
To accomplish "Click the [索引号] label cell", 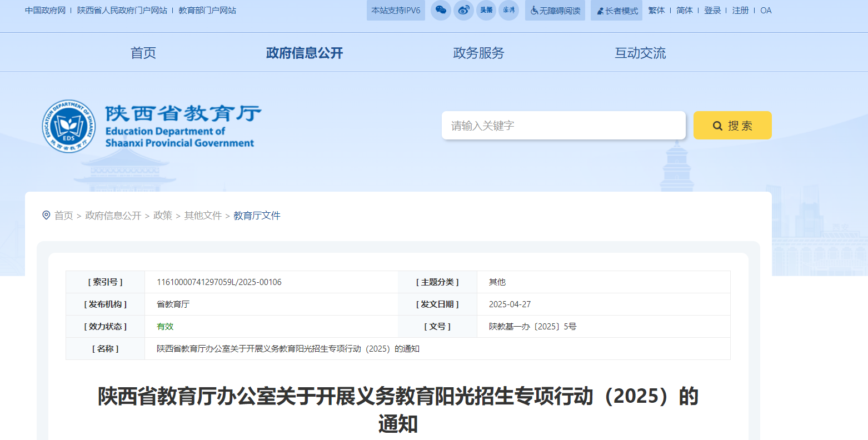I will (x=106, y=282).
